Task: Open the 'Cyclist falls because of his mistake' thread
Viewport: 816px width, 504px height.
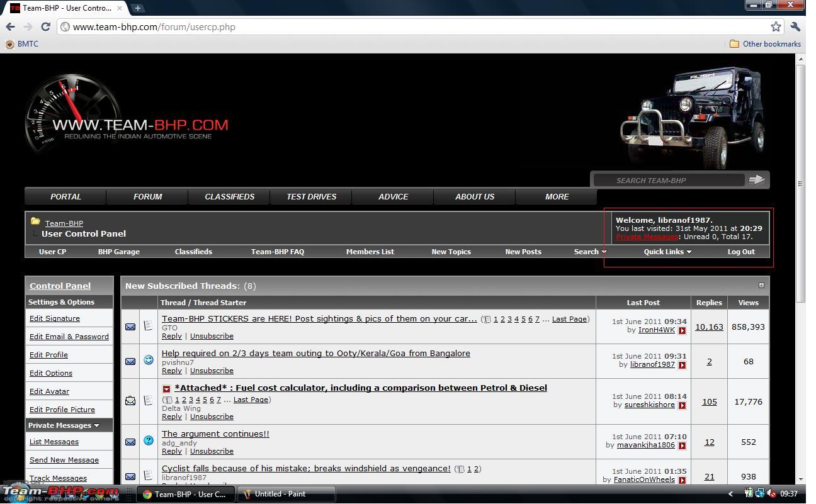Action: pos(306,468)
